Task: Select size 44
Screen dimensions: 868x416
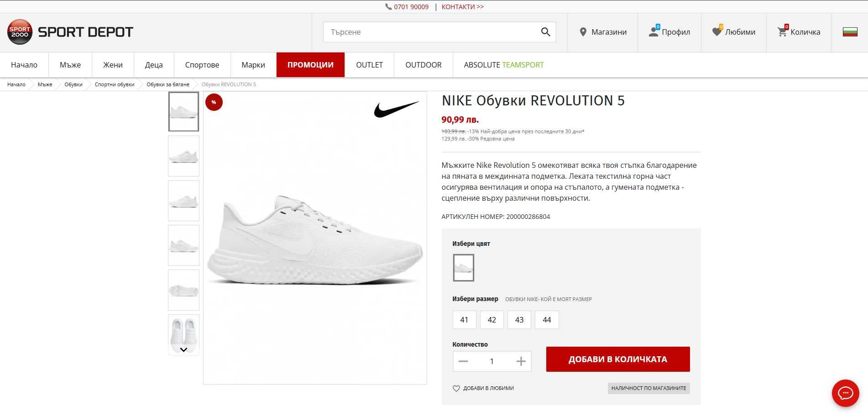Action: point(547,320)
